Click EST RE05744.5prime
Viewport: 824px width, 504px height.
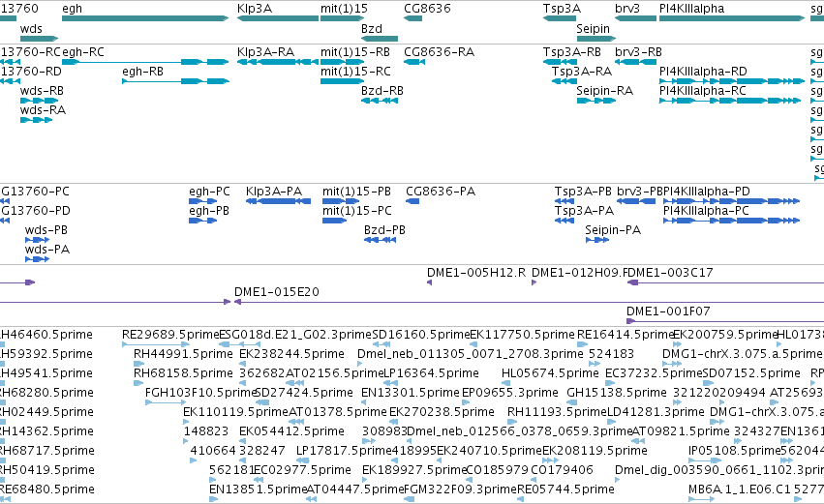[x=522, y=500]
